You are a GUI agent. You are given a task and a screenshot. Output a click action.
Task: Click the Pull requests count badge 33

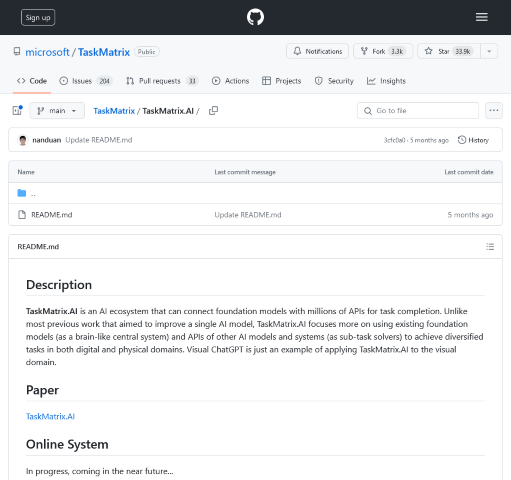[x=192, y=81]
